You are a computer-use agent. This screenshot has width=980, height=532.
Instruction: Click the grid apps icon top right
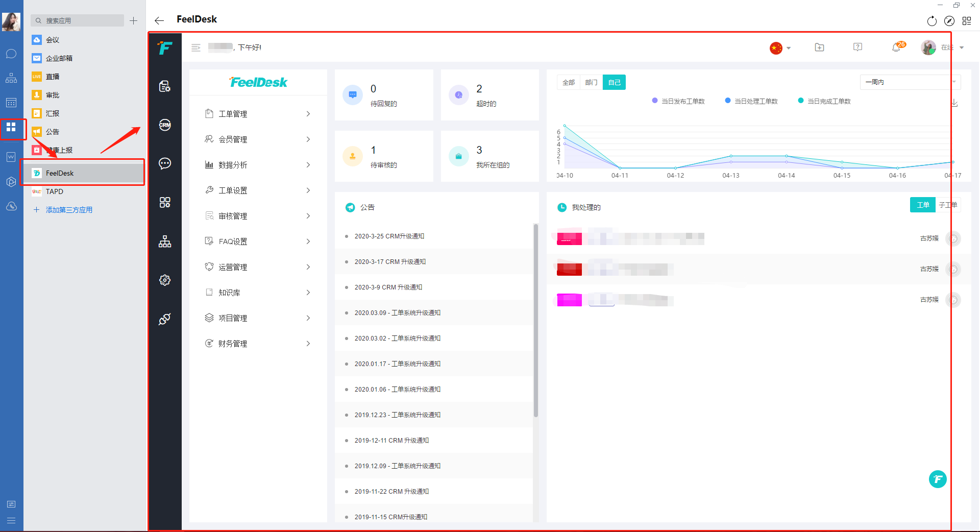(x=967, y=21)
